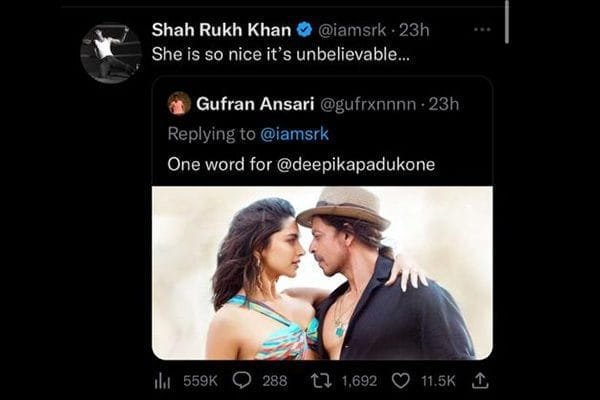Click the 23h timestamp in the quoted tweet
This screenshot has height=400, width=600.
click(443, 103)
